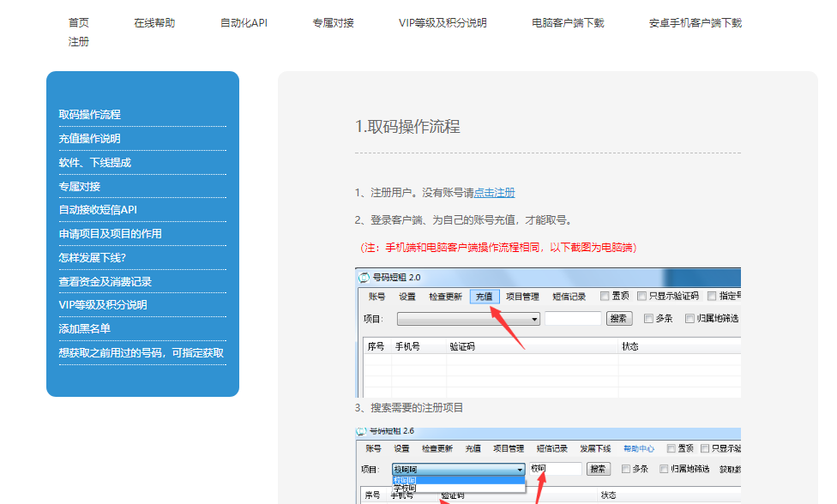This screenshot has width=837, height=504.
Task: Open 自动化API from the top navigation
Action: [244, 23]
